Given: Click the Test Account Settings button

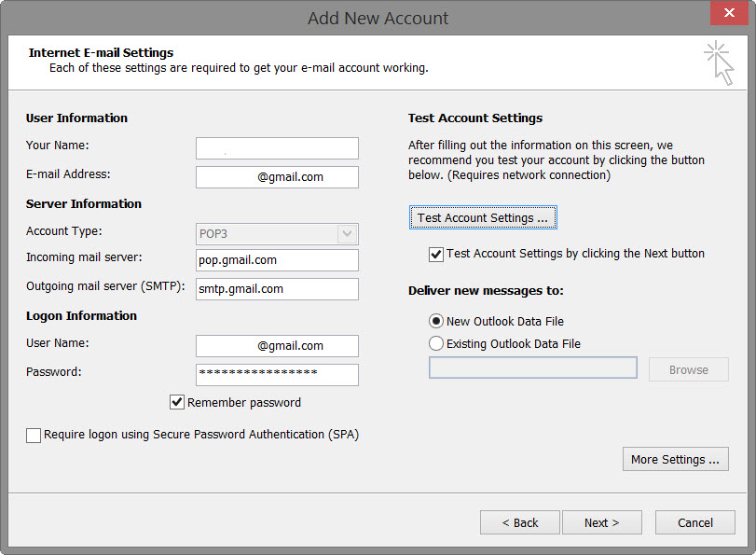Looking at the screenshot, I should click(483, 217).
